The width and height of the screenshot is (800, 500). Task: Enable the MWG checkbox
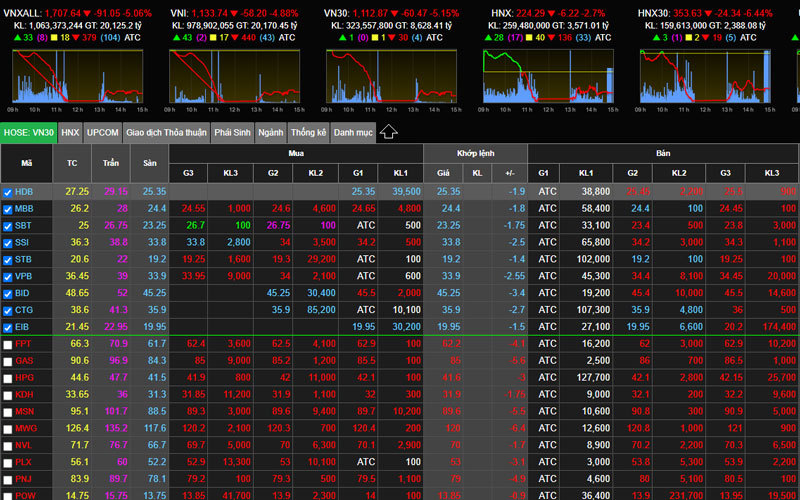pos(8,429)
